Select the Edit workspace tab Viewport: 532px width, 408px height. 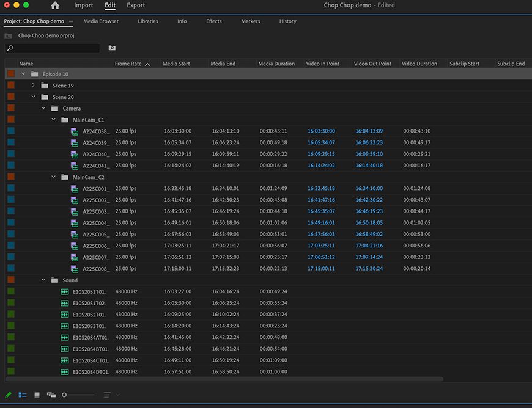110,5
